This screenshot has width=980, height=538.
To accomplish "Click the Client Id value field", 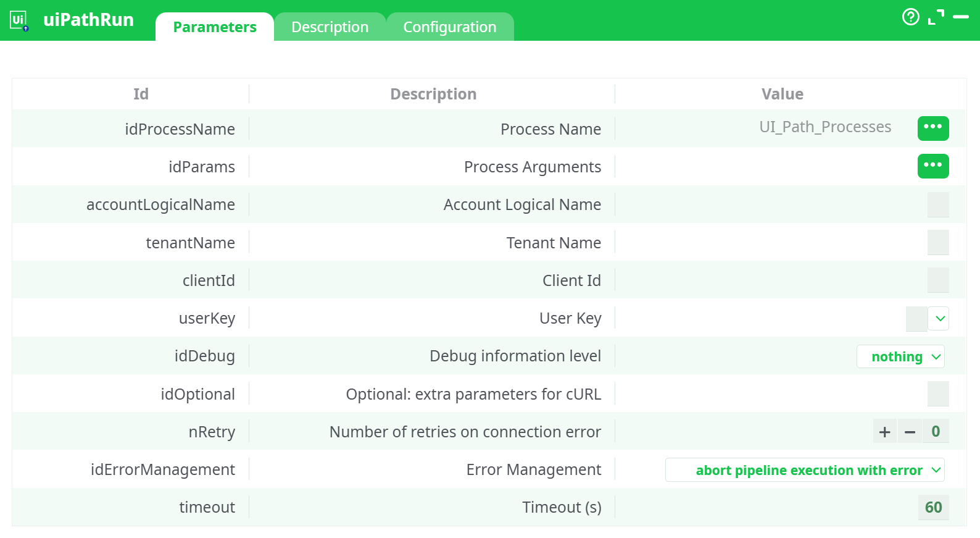I will point(938,280).
